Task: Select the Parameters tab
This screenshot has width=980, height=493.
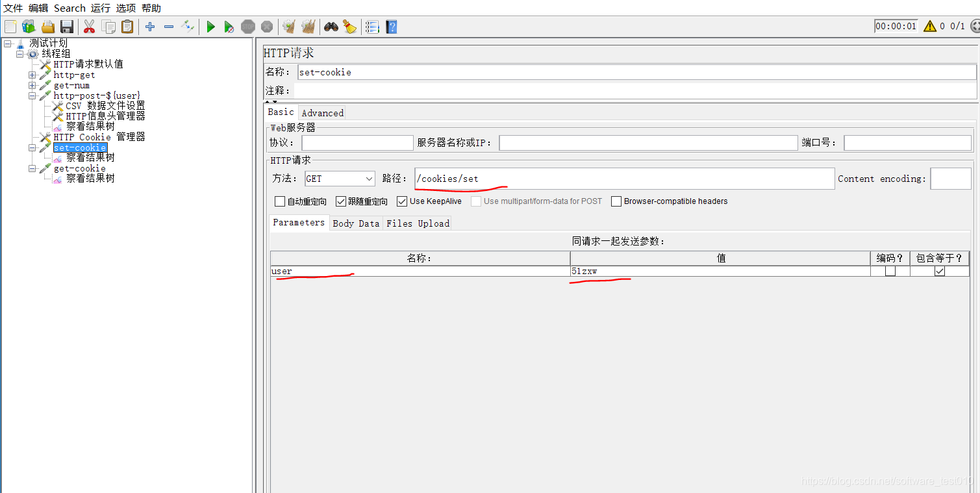Action: pyautogui.click(x=299, y=222)
